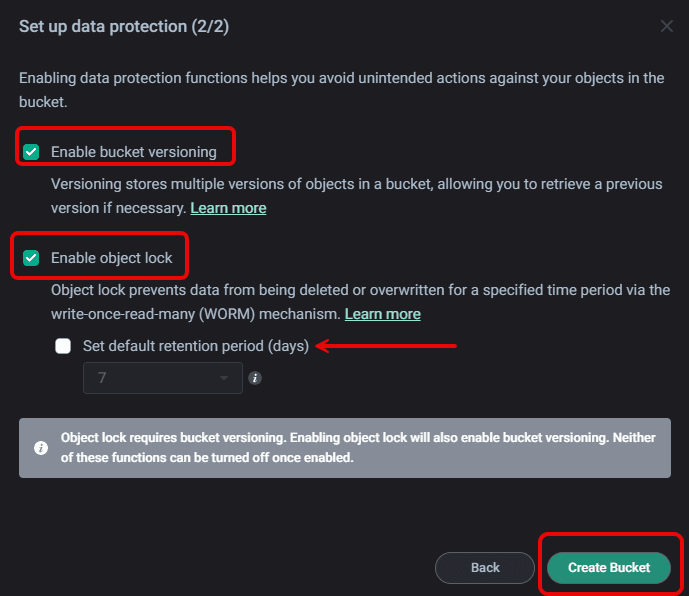Click the "Enable bucket versioning" label text
689x596 pixels.
click(133, 152)
